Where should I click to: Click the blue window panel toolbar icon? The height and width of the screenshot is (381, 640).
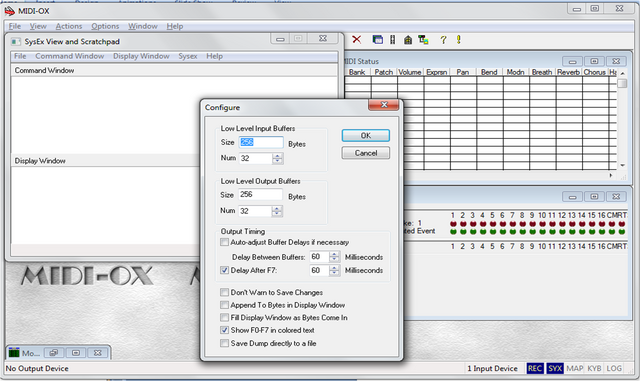378,40
